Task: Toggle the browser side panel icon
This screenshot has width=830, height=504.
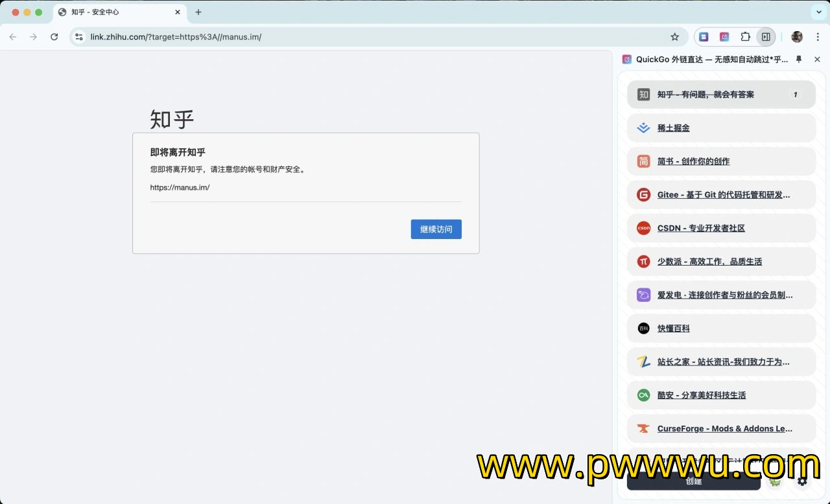Action: pyautogui.click(x=766, y=37)
